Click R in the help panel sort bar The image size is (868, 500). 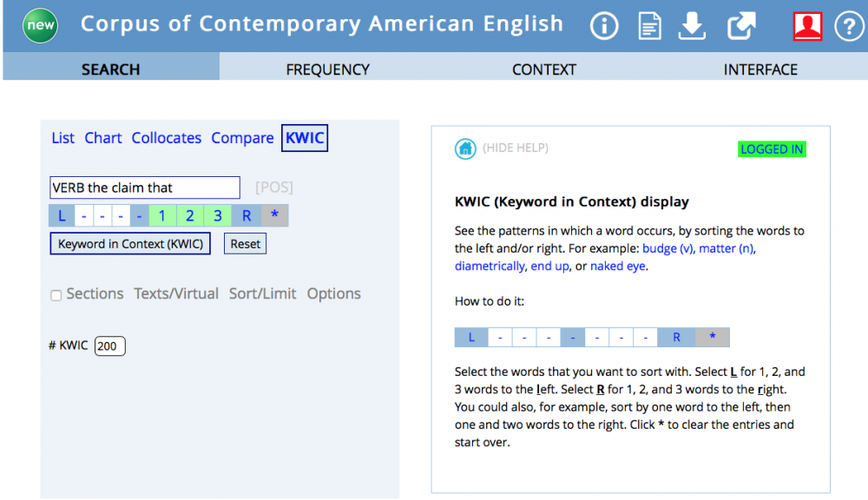tap(676, 337)
